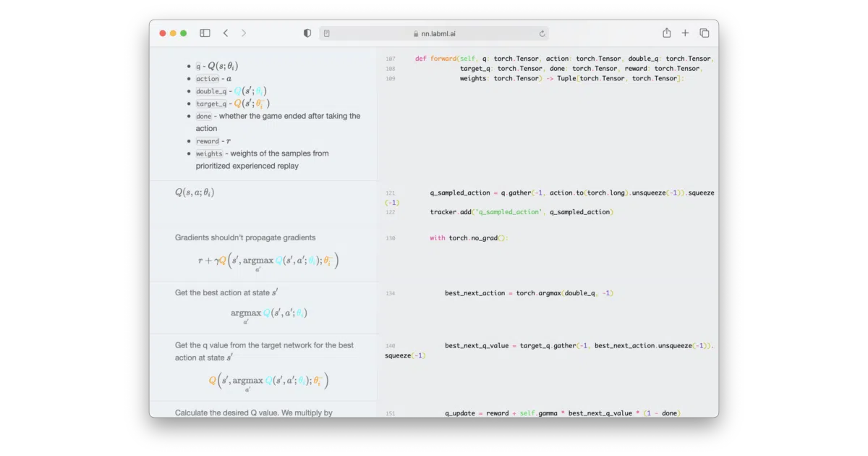Show the tab overview icon

click(705, 33)
